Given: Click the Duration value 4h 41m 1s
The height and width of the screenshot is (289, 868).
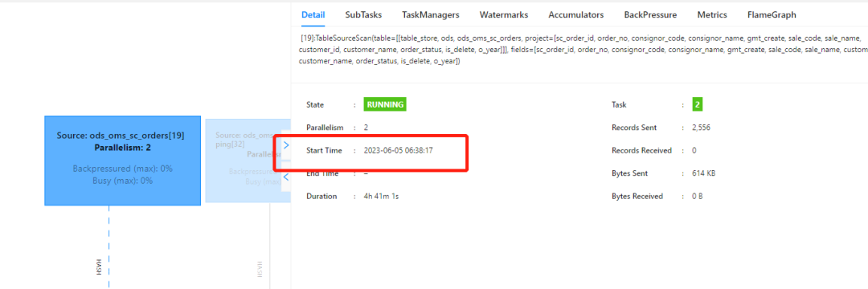Looking at the screenshot, I should 381,196.
